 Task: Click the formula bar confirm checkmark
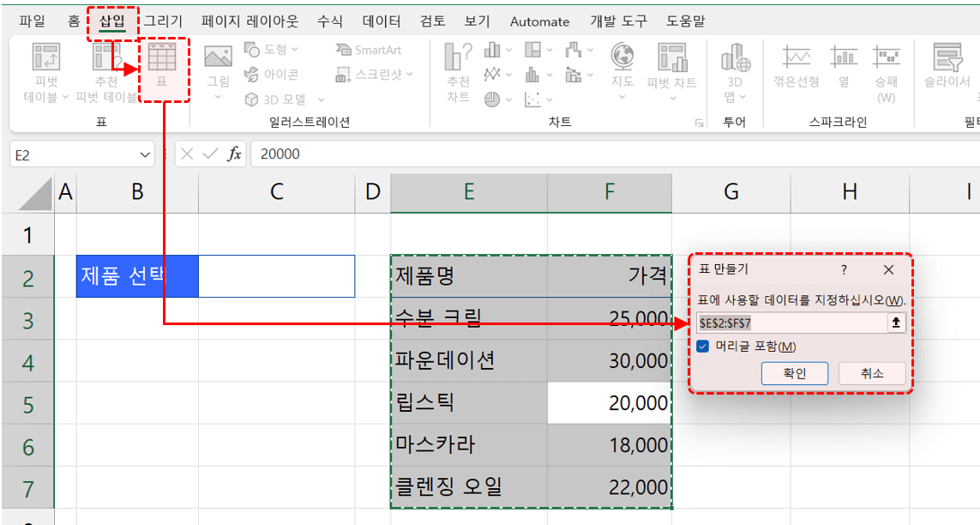[210, 154]
